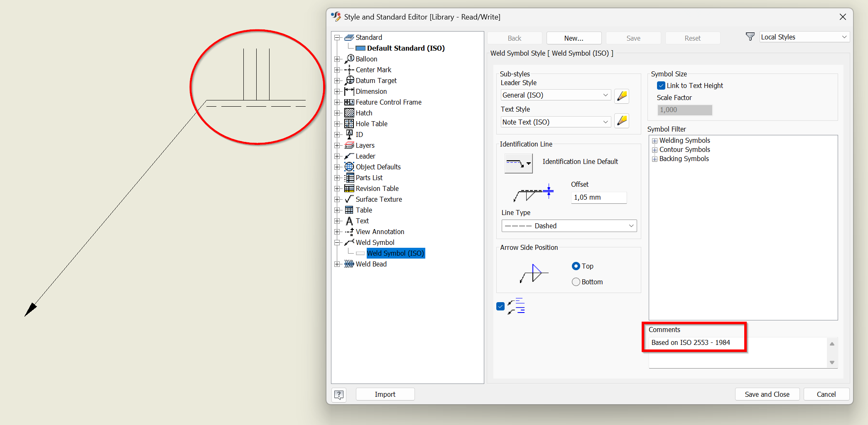Viewport: 868px width, 425px height.
Task: Click the Datum Target icon
Action: pyautogui.click(x=349, y=81)
